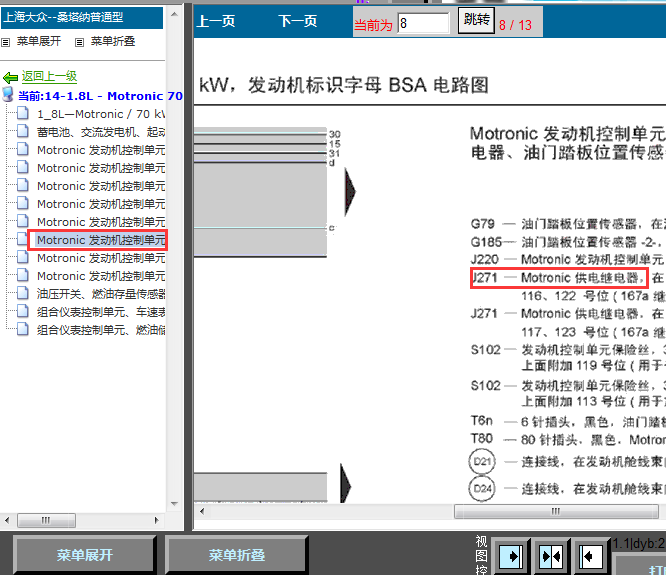Click the J220 Motronic legend entry
This screenshot has width=666, height=575.
567,259
